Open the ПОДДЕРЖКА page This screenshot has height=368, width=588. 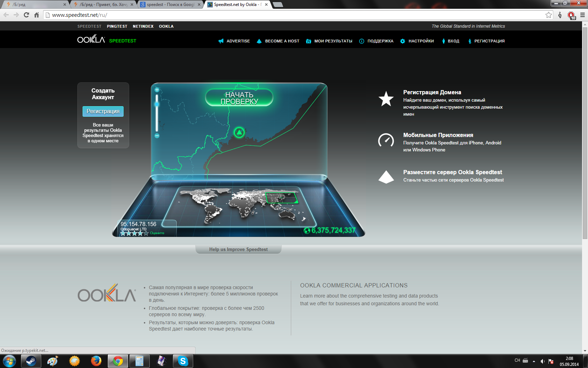coord(380,41)
